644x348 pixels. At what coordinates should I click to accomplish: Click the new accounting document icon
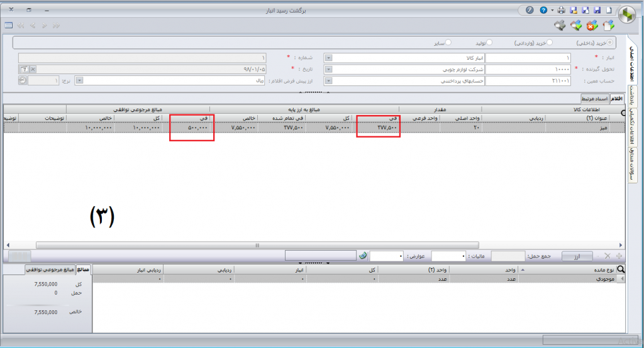(609, 26)
